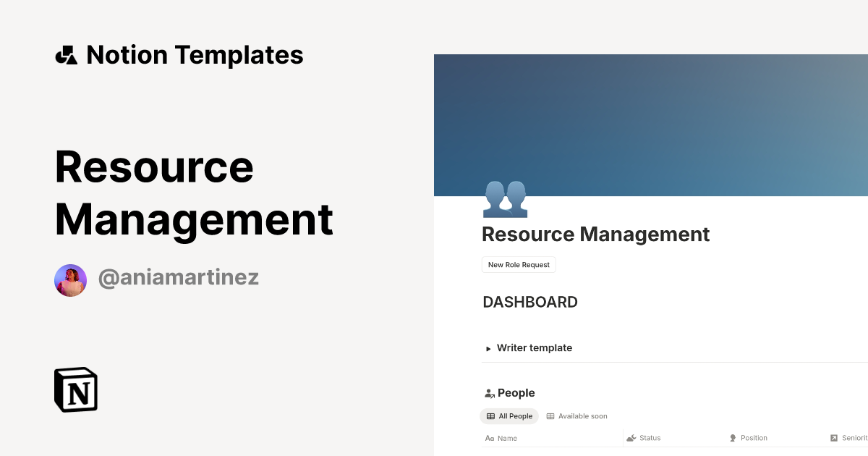Expand the Writer template toggle

[488, 348]
